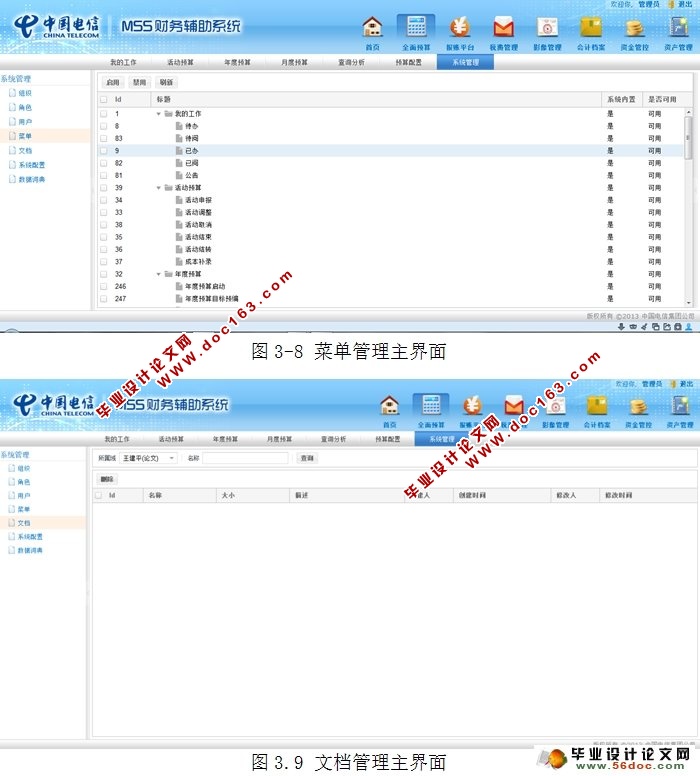The width and height of the screenshot is (700, 776).
Task: Click scroll-up arrow of menu table
Action: click(688, 113)
